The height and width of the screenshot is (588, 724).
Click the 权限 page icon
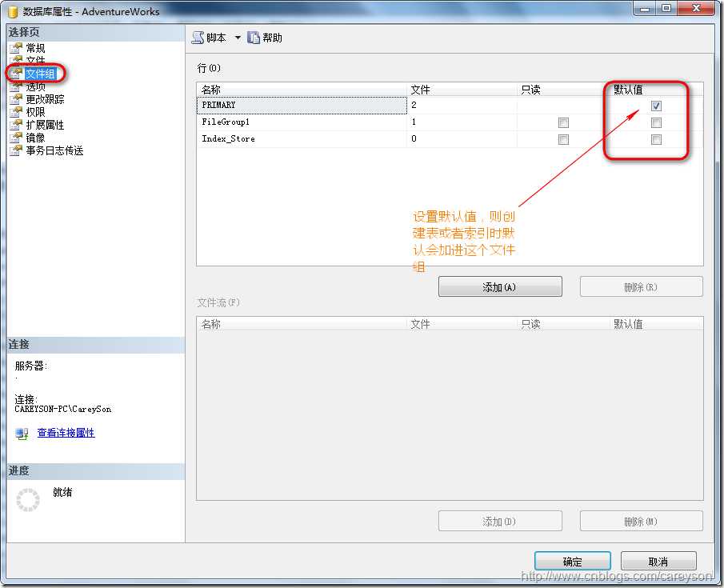tap(16, 112)
